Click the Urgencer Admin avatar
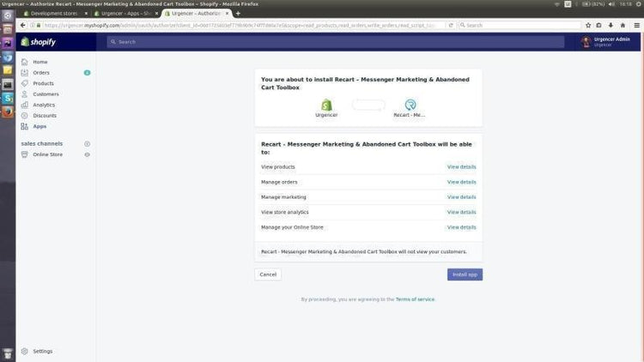 (x=586, y=41)
